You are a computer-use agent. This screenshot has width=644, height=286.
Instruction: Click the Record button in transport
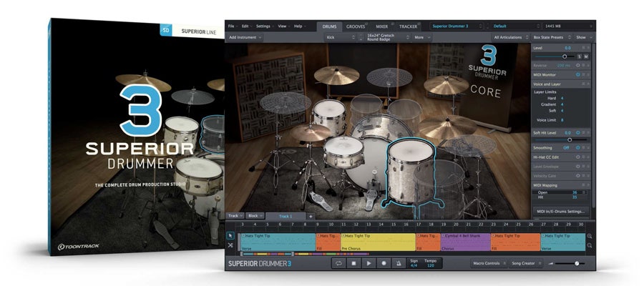[x=384, y=263]
